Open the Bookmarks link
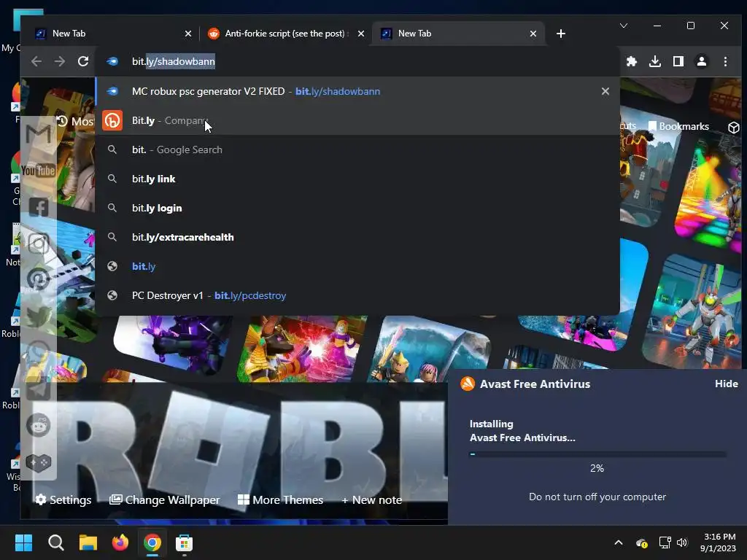This screenshot has width=747, height=560. click(679, 126)
